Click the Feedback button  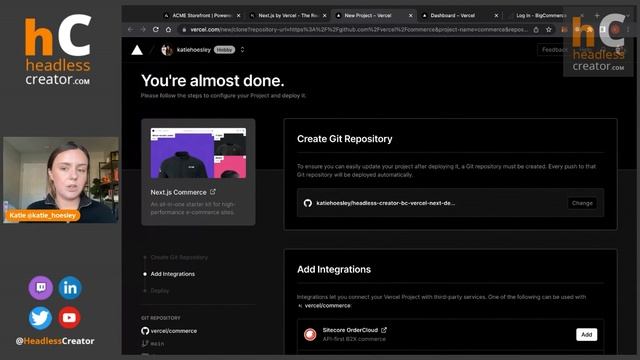(x=554, y=50)
